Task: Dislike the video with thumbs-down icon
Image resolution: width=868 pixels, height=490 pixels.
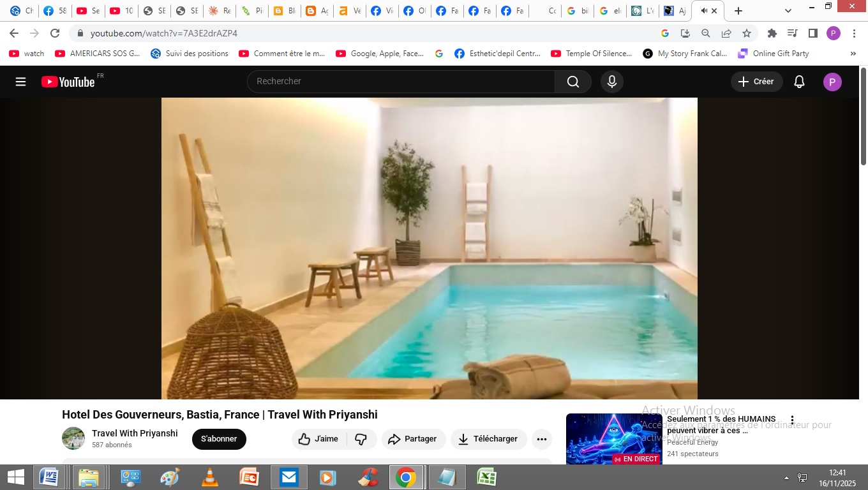Action: pos(361,439)
